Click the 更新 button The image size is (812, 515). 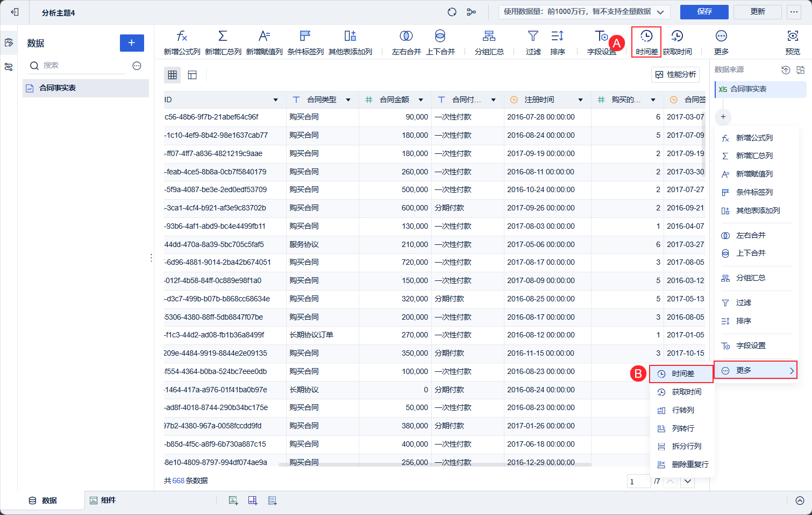(x=758, y=12)
